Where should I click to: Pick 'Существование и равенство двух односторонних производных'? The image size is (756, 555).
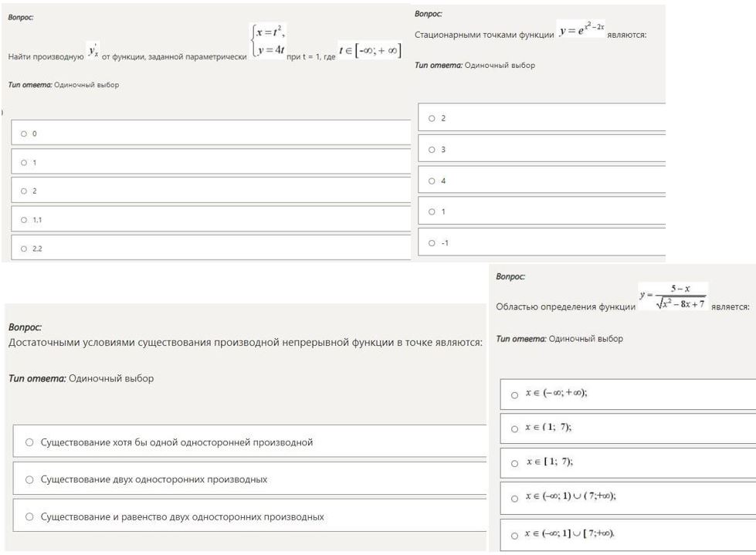(x=29, y=516)
